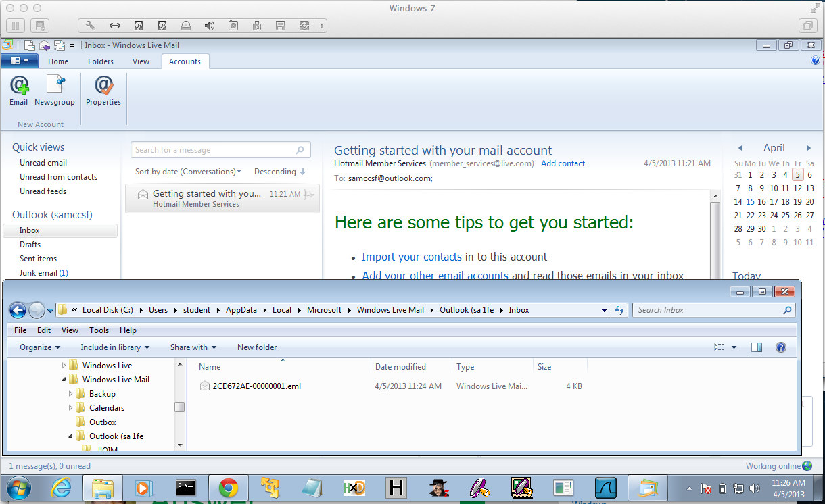Click the Explorer refresh button
The width and height of the screenshot is (825, 504).
[619, 310]
